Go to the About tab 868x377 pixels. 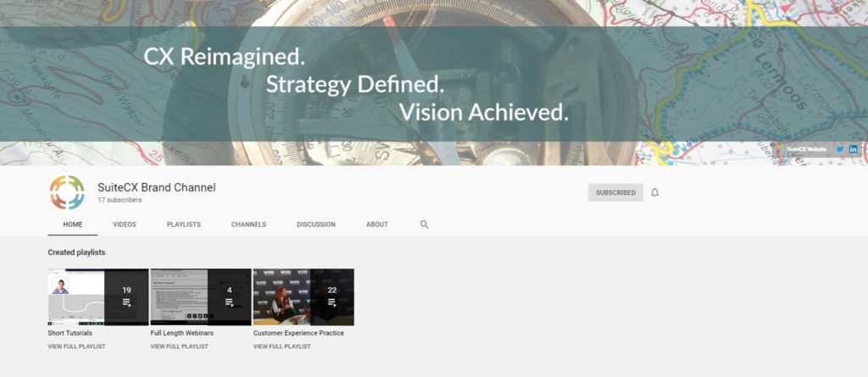click(x=377, y=225)
